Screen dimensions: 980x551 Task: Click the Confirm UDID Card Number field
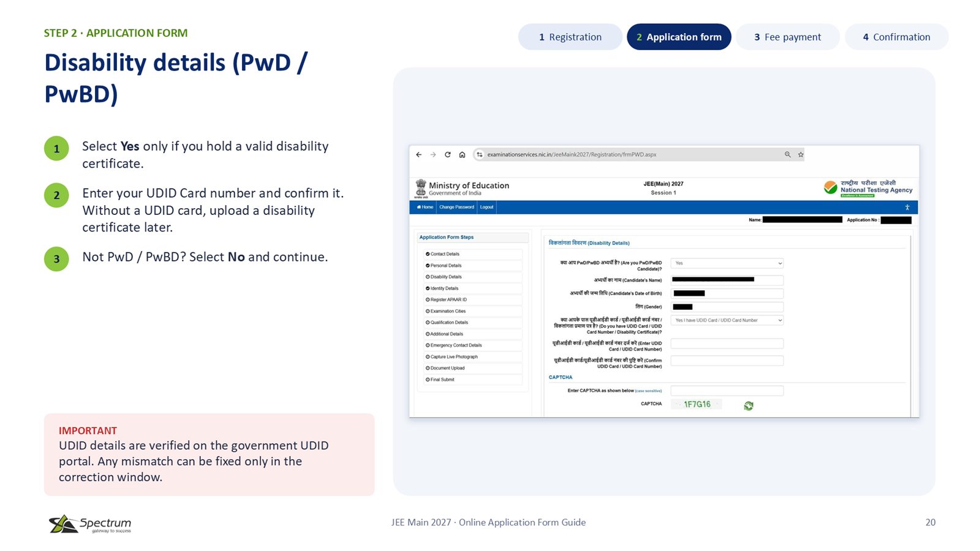pos(727,361)
